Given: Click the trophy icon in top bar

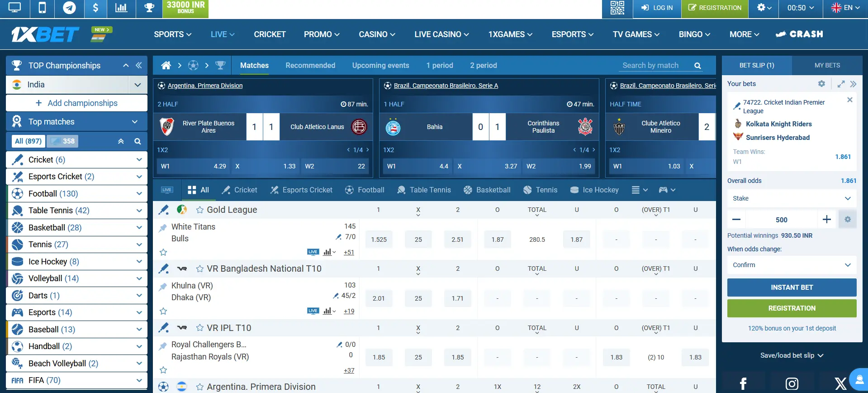Looking at the screenshot, I should (149, 8).
